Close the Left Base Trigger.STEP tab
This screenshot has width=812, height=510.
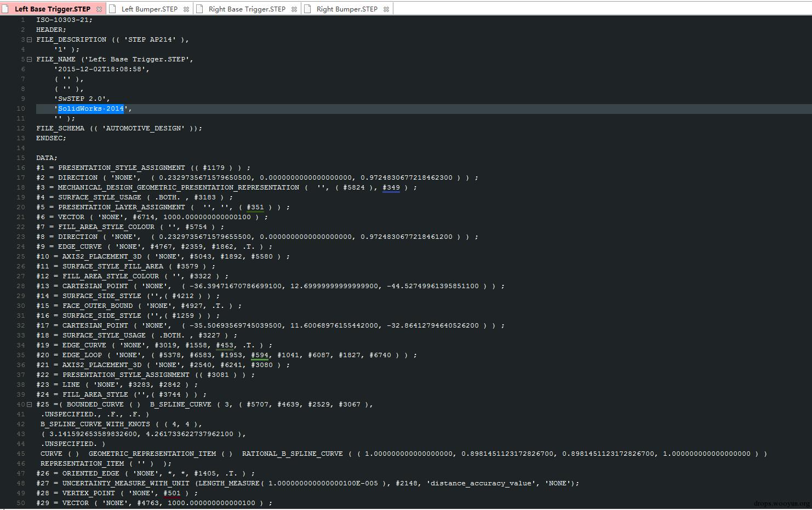(x=99, y=9)
